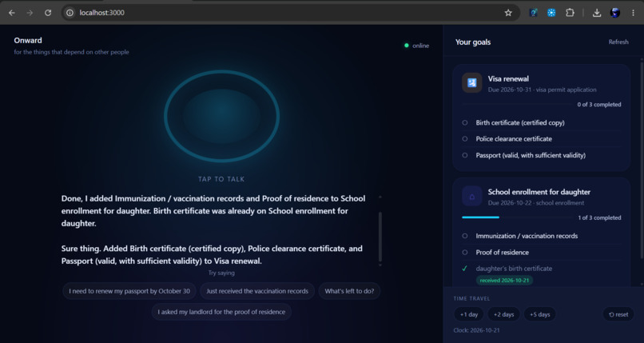Click the Visa renewal progress bar
Screen dimensions: 644x343
click(518, 104)
